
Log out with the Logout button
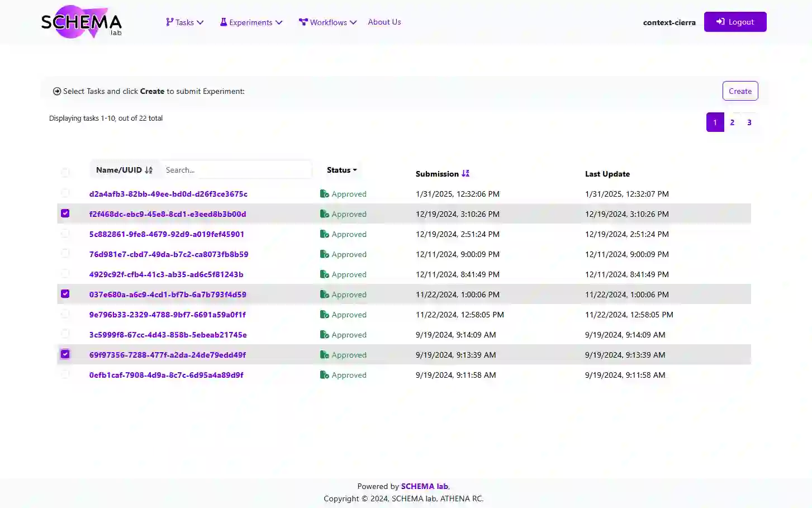coord(735,22)
